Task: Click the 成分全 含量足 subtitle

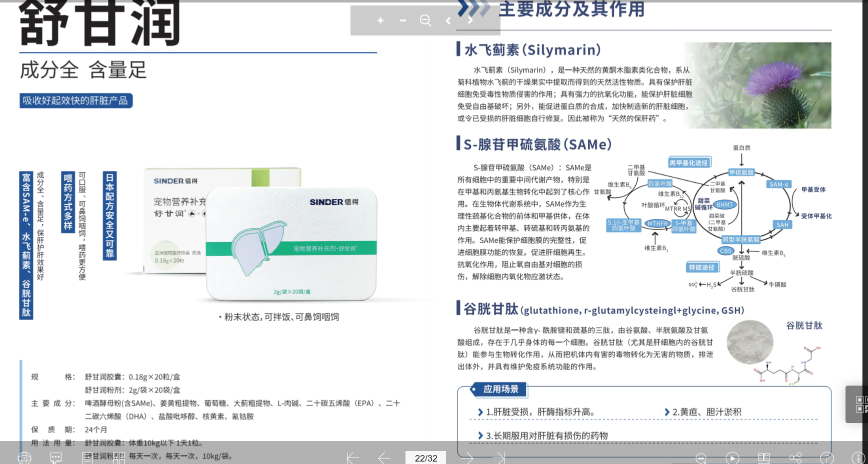Action: point(83,70)
